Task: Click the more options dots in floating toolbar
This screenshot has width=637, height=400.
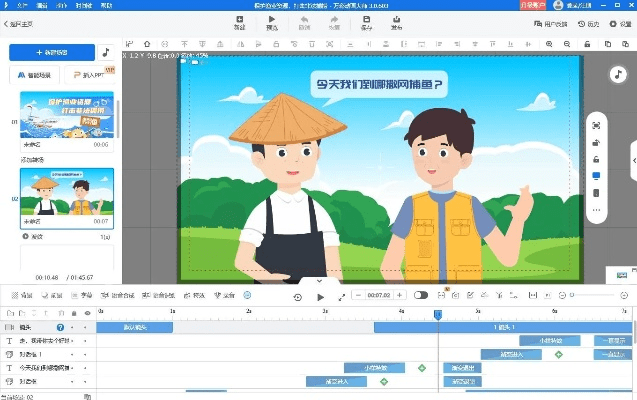Action: pos(596,210)
